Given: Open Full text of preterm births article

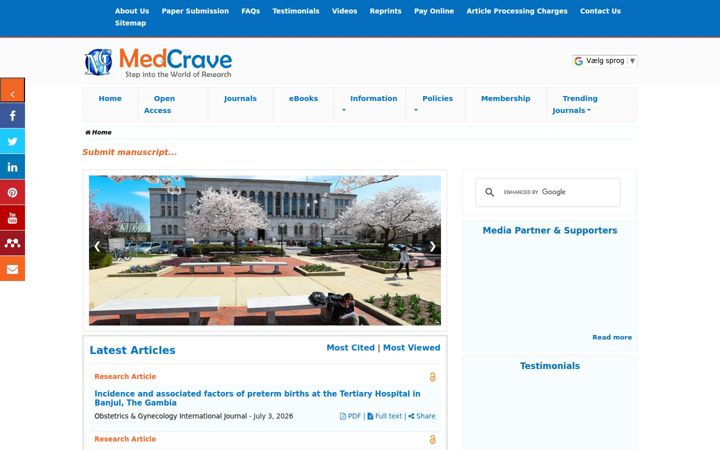Looking at the screenshot, I should (x=384, y=416).
